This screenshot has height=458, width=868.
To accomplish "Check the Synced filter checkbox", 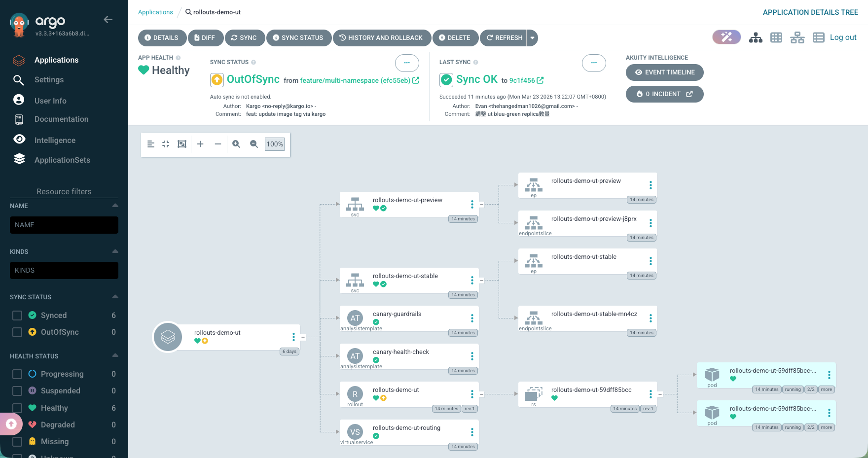I will [x=17, y=316].
